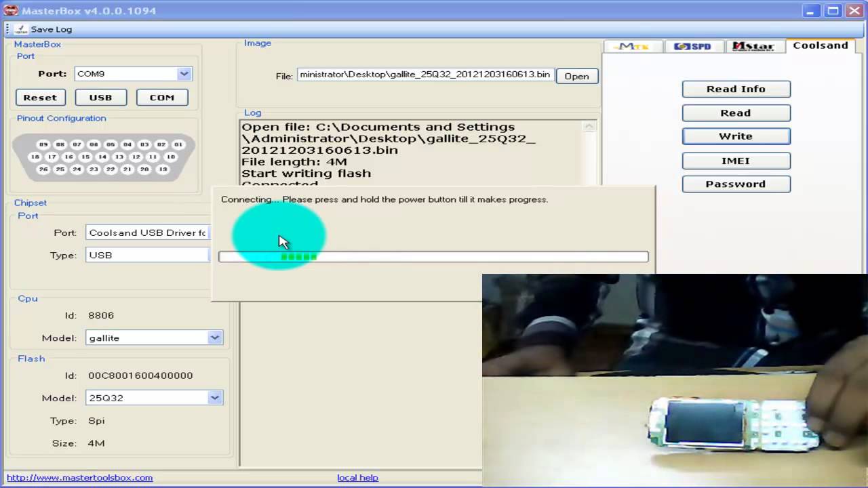The width and height of the screenshot is (868, 488).
Task: Click the Flash Id value 00C8001600400000
Action: (140, 375)
